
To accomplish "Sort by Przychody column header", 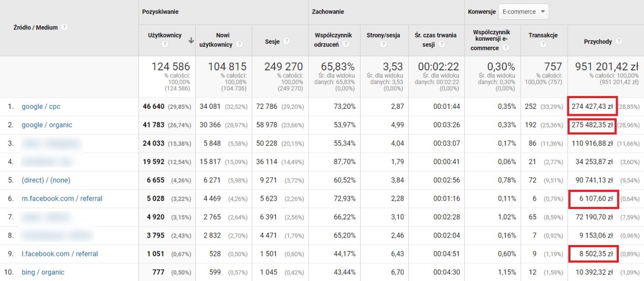I will (598, 41).
